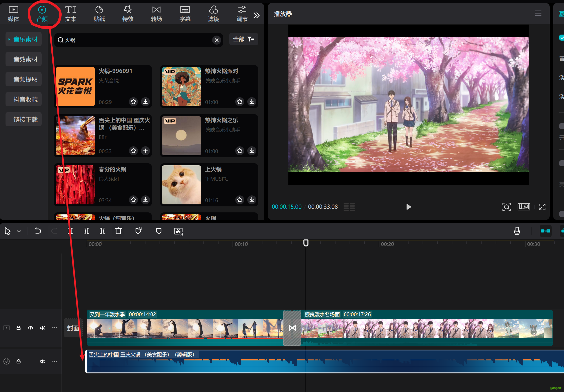
Task: Expand the 音乐素材 music category
Action: (x=24, y=39)
